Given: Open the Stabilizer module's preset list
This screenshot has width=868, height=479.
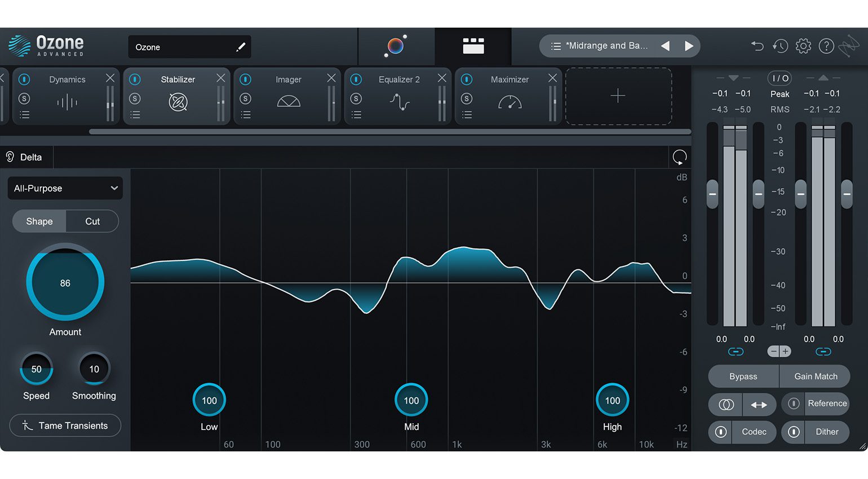Looking at the screenshot, I should coord(135,114).
